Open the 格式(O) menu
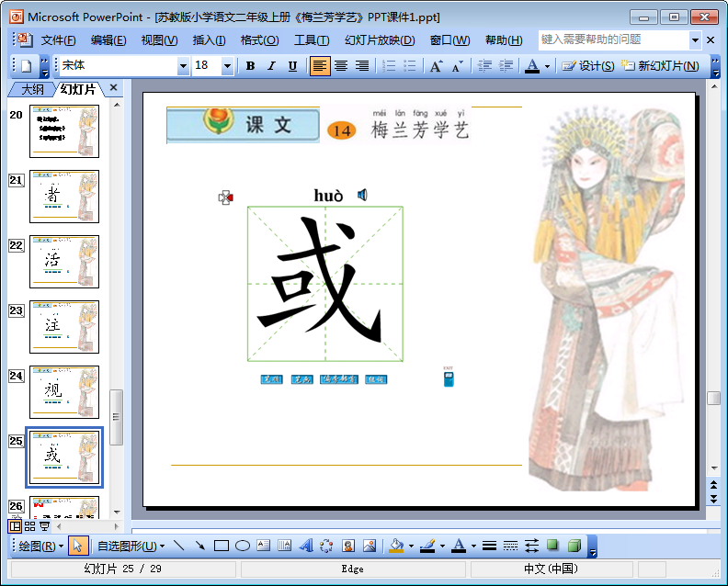The height and width of the screenshot is (586, 728). 259,40
